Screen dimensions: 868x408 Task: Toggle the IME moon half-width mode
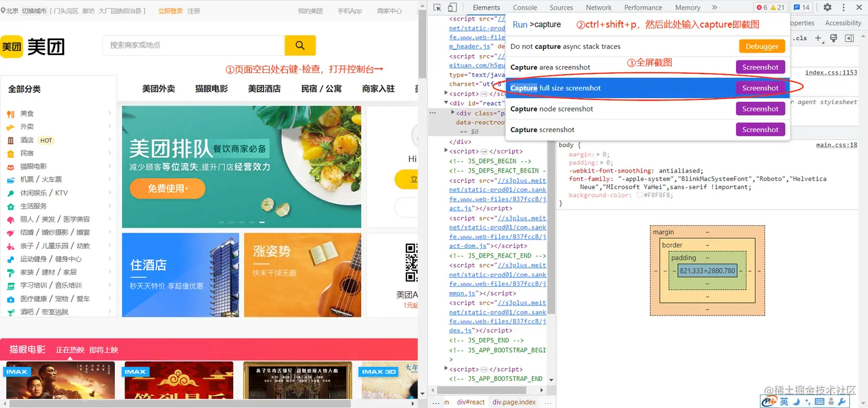[x=797, y=402]
